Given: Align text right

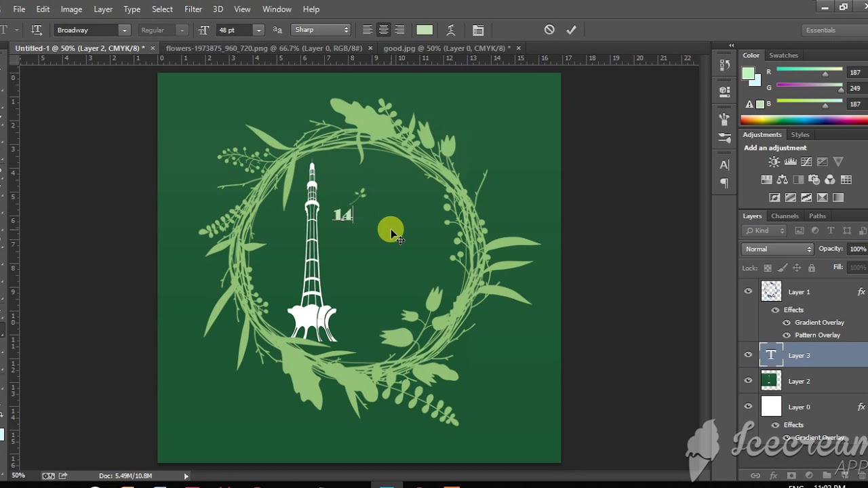Looking at the screenshot, I should (x=399, y=30).
